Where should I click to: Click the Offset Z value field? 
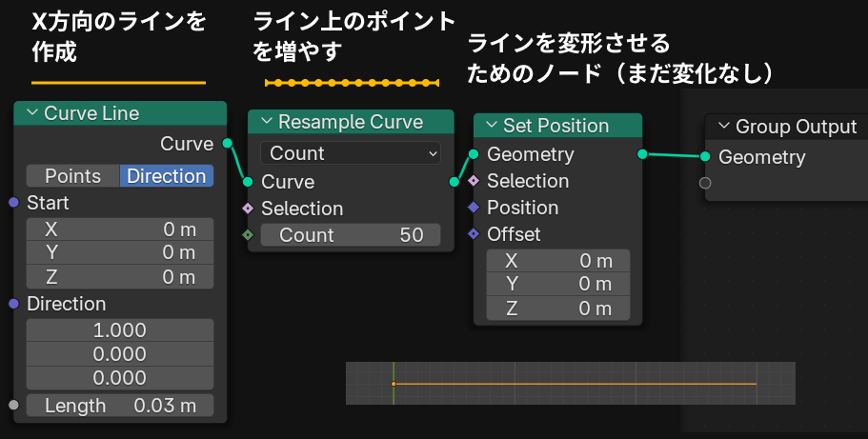pos(558,309)
